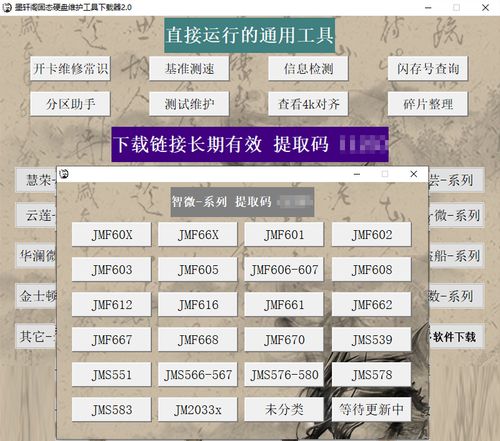500x441 pixels.
Task: Open the 华澜微 series in main window
Action: tap(36, 256)
